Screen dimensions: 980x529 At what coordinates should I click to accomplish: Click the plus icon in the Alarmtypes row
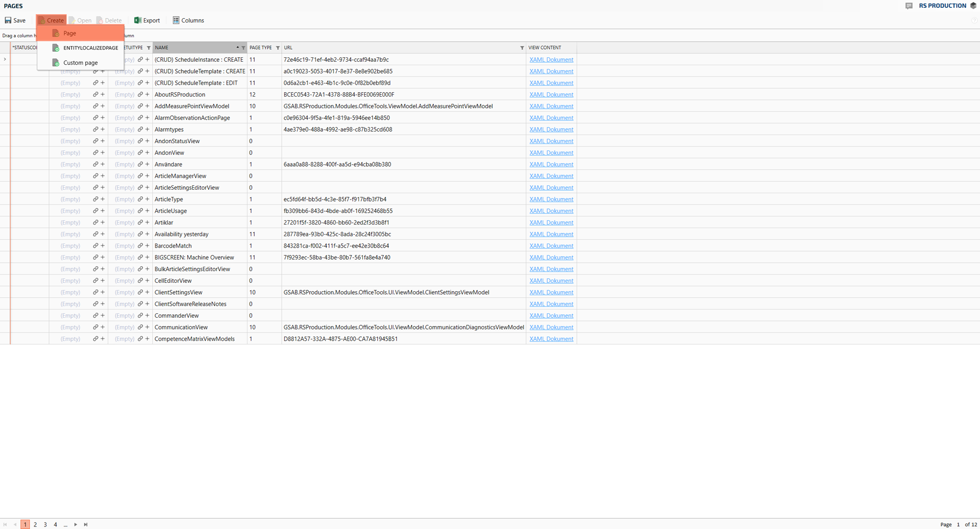click(x=102, y=129)
